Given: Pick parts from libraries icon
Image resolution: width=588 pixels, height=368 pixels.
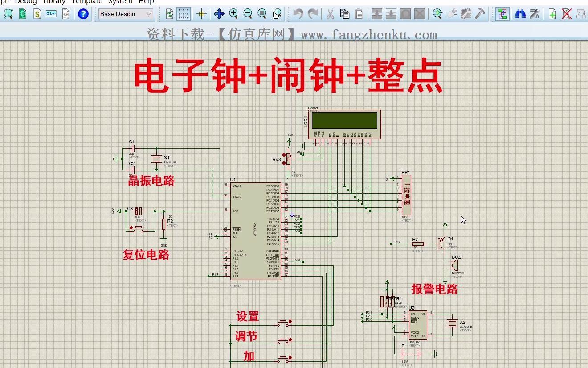Looking at the screenshot, I should pyautogui.click(x=437, y=14).
